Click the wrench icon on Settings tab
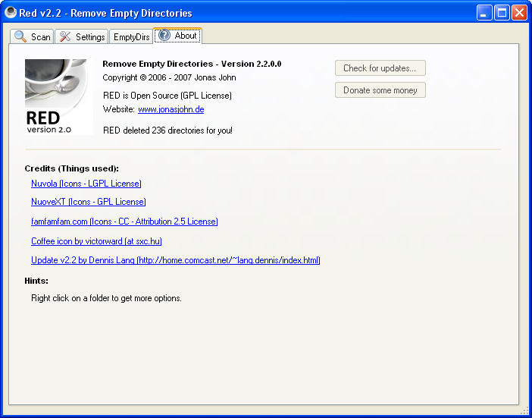The height and width of the screenshot is (418, 532). coord(65,36)
